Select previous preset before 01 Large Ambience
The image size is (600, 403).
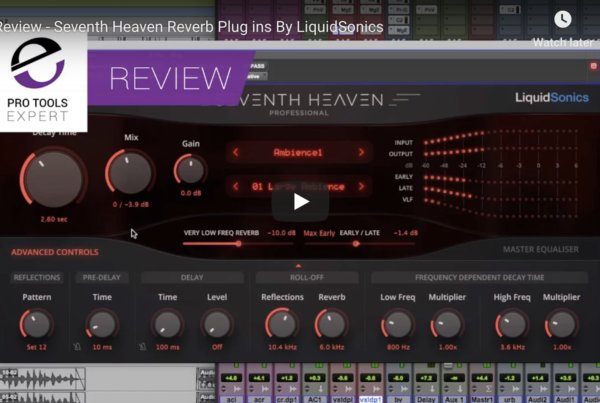pos(236,186)
